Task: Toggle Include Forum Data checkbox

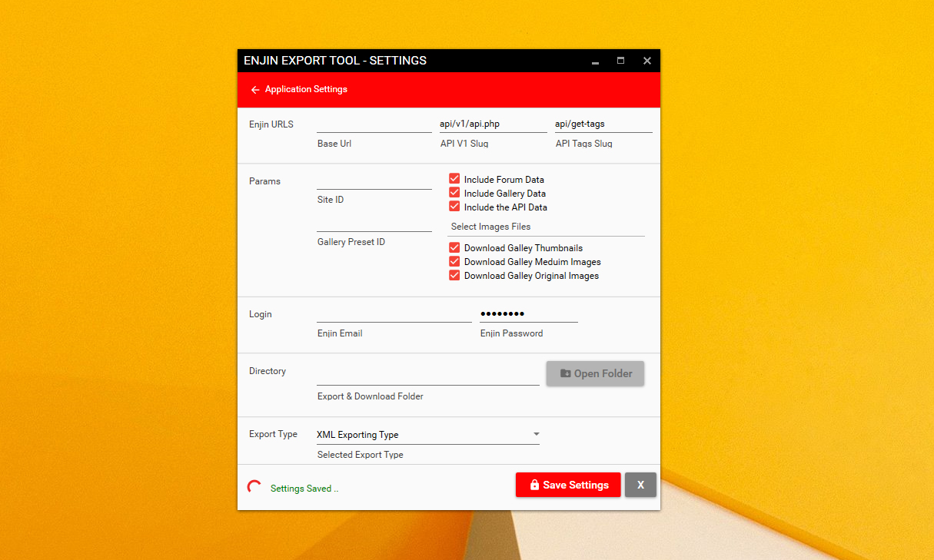Action: [454, 179]
